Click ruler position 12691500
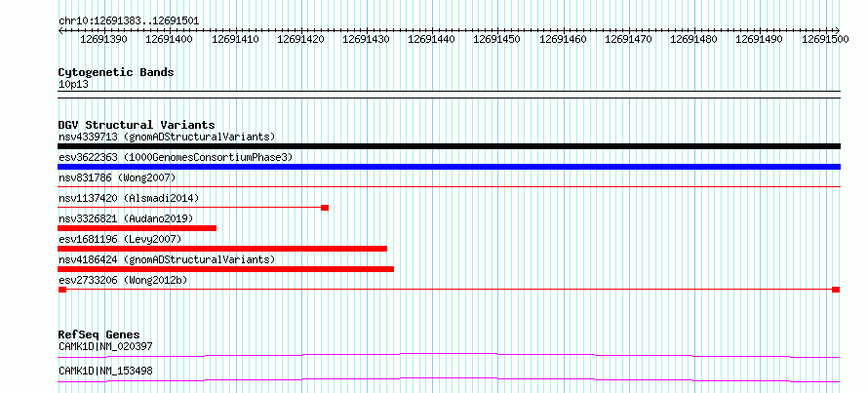Image resolution: width=868 pixels, height=393 pixels. click(825, 39)
